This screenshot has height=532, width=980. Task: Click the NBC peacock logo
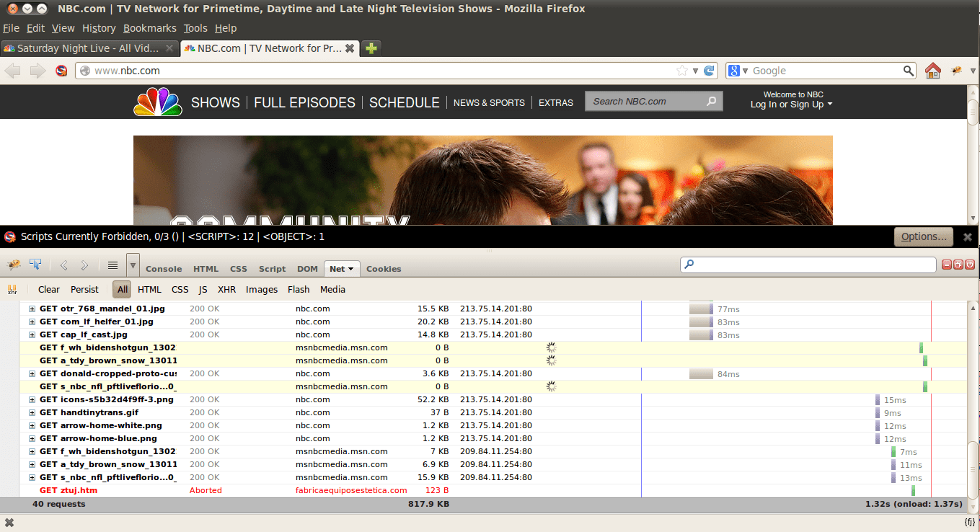click(x=158, y=102)
